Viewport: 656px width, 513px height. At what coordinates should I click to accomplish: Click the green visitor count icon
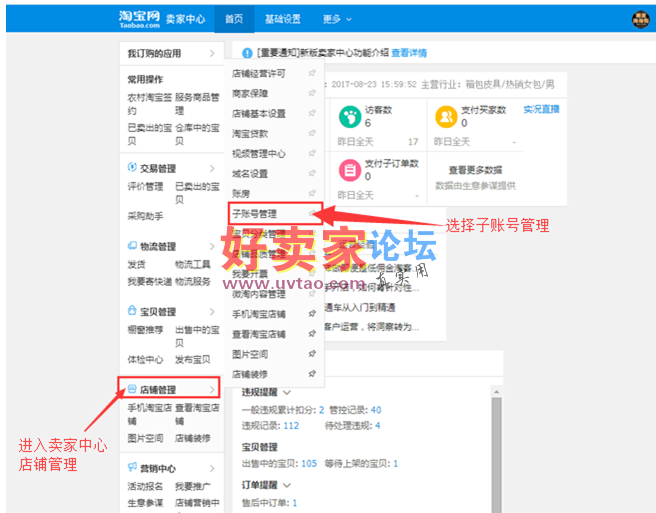pos(346,116)
